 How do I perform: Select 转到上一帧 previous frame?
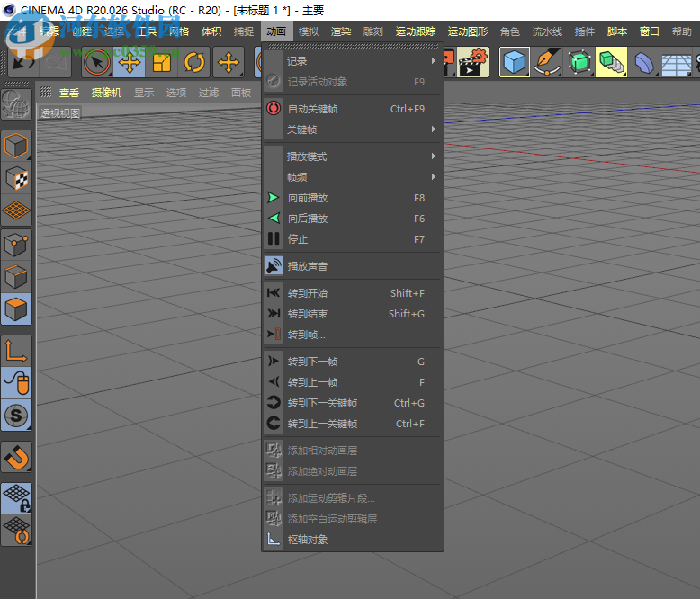click(x=352, y=382)
